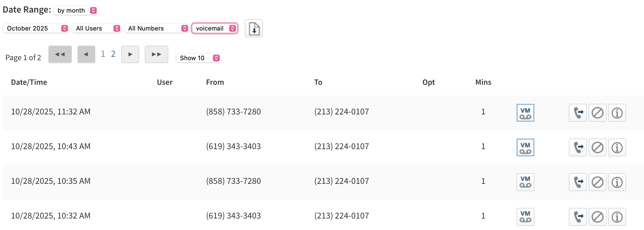Image resolution: width=644 pixels, height=230 pixels.
Task: Open the October 2025 month selector
Action: [36, 28]
